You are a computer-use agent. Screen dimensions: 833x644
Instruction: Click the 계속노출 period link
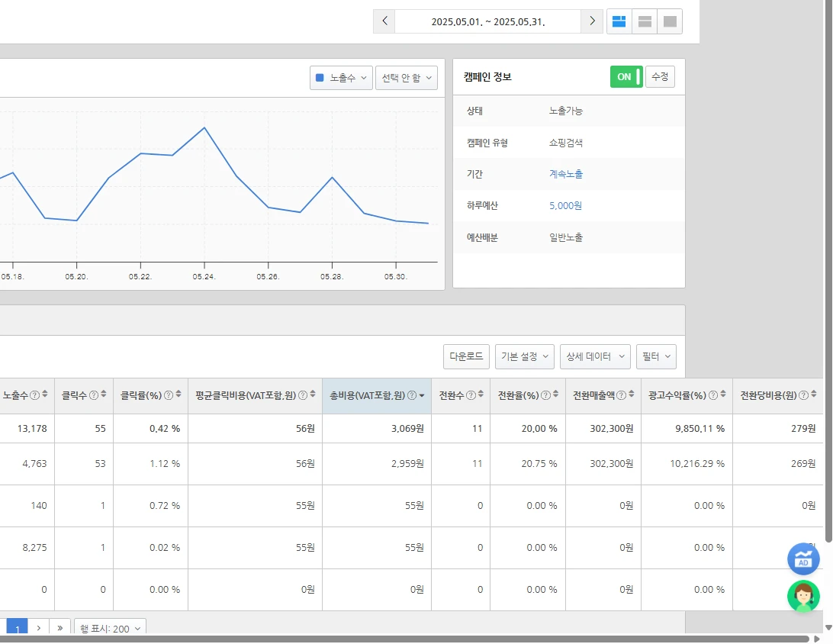[x=566, y=174]
